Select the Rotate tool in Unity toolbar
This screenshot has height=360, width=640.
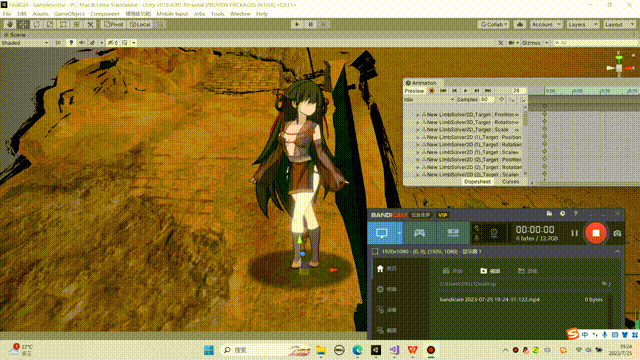pyautogui.click(x=37, y=24)
